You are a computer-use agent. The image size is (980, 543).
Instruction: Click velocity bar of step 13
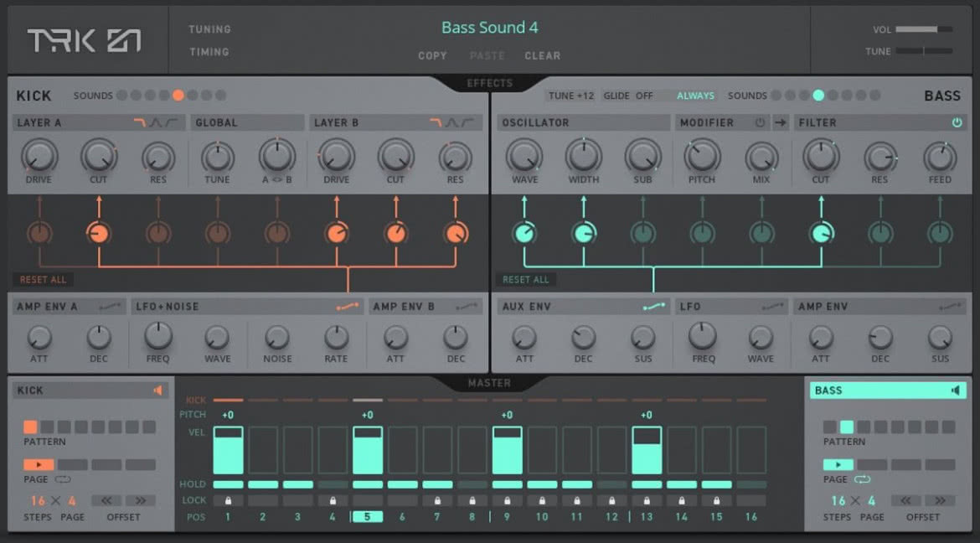click(x=647, y=451)
